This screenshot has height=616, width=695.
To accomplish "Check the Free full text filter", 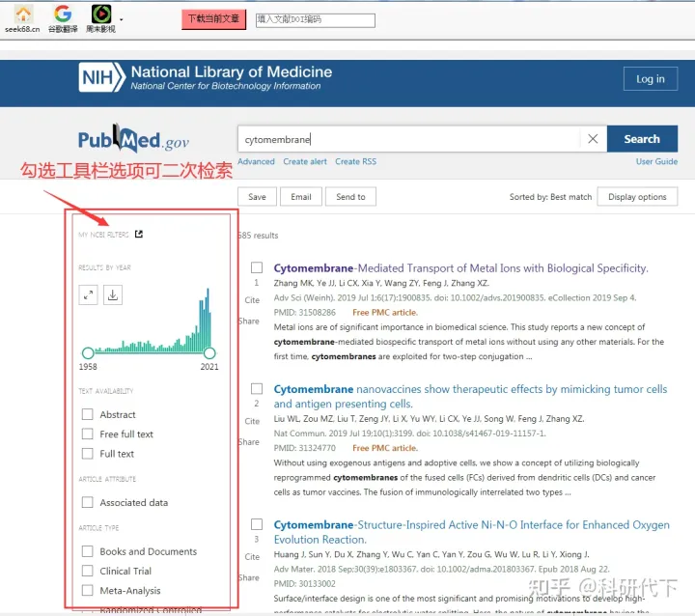I will point(87,434).
